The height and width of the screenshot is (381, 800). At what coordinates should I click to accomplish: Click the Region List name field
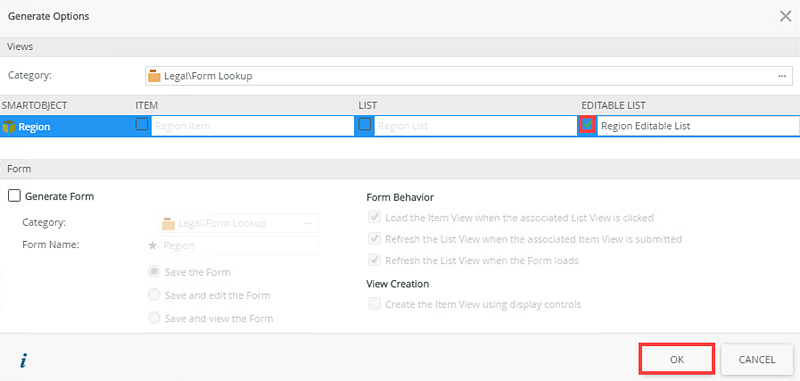476,126
